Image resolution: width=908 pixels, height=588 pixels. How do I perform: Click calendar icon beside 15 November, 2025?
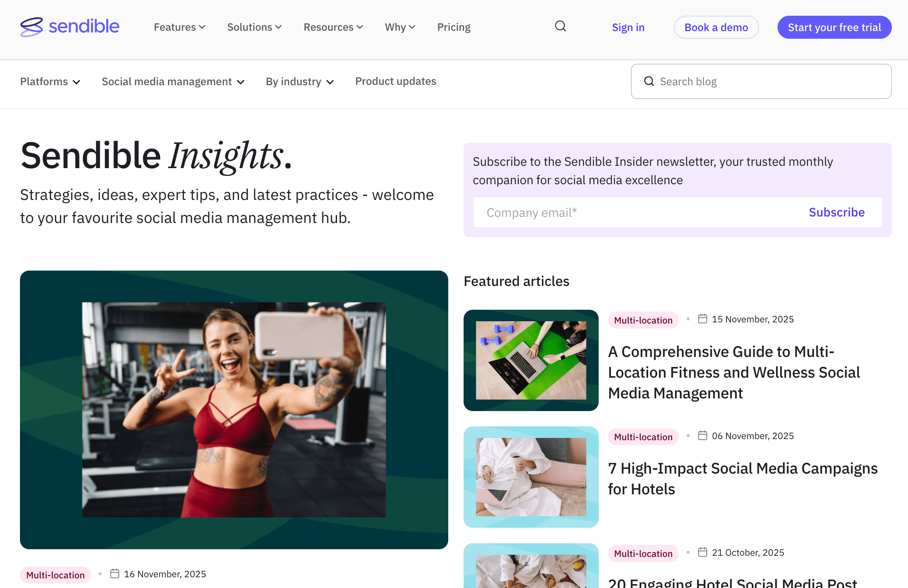702,319
